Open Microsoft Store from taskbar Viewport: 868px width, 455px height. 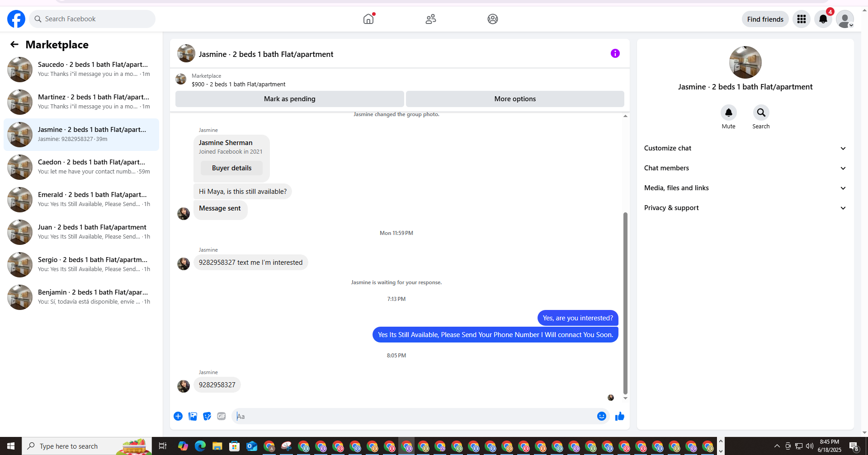(234, 446)
